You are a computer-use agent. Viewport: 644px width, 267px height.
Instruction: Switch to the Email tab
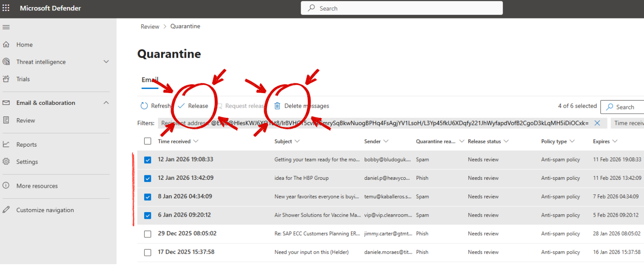pos(150,80)
